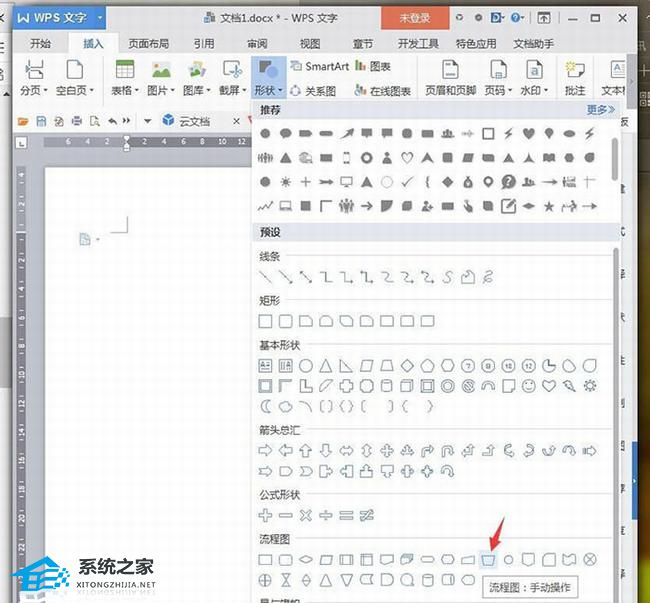Viewport: 650px width, 603px height.
Task: Click the shapes panel vertical scrollbar
Action: (616, 423)
